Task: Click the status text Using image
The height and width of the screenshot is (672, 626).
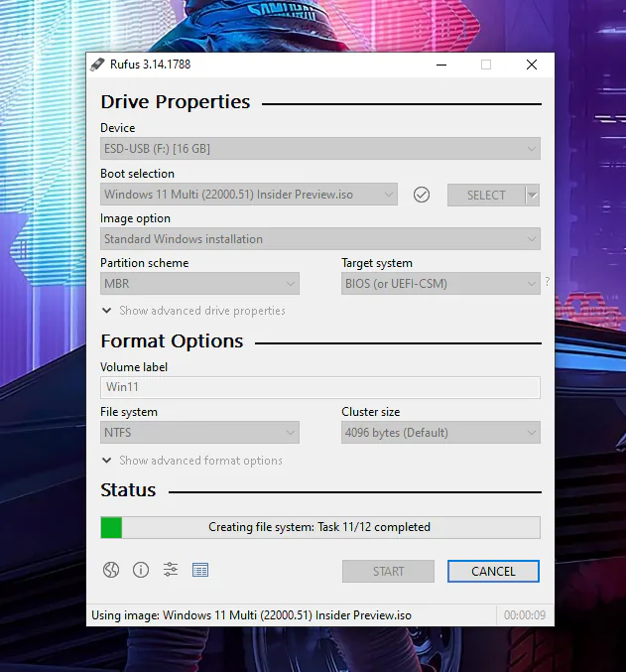Action: tap(251, 615)
